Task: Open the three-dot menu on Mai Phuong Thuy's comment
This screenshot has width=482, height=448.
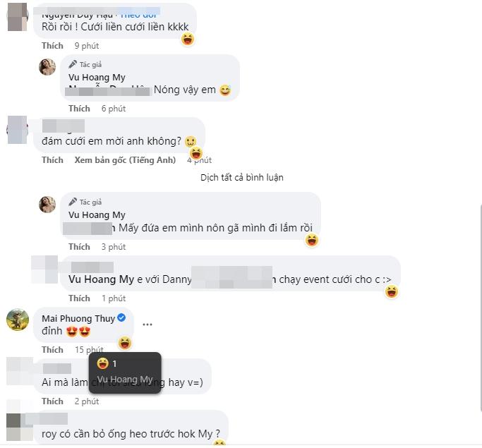Action: point(147,325)
